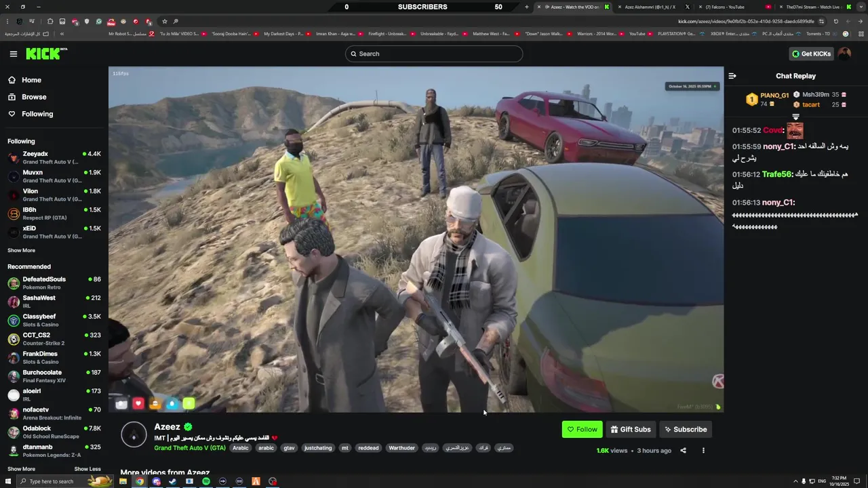Select the reddead tag

pos(368,448)
